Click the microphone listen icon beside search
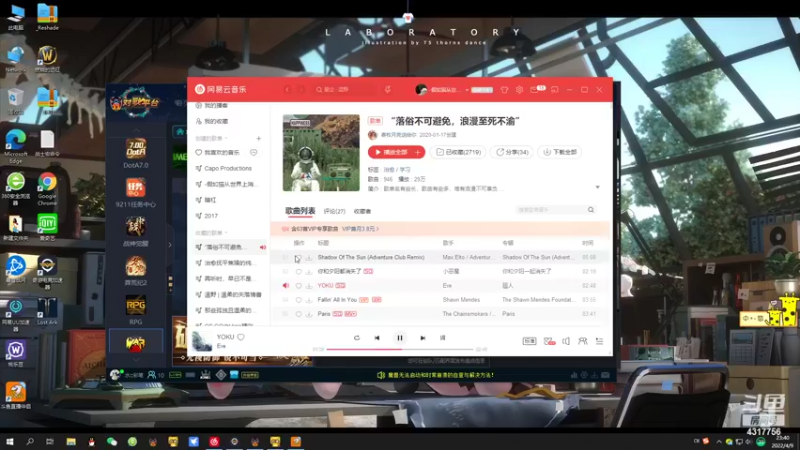The height and width of the screenshot is (450, 800). click(388, 89)
